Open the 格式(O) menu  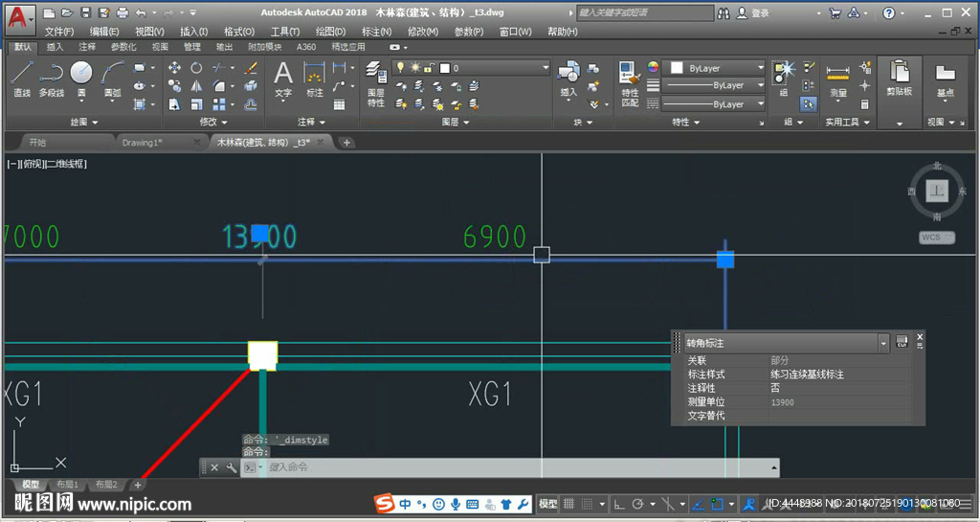tap(238, 32)
